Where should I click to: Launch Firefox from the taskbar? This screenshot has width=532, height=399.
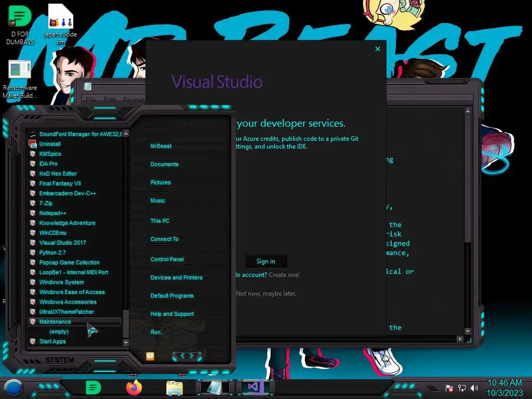[x=134, y=388]
